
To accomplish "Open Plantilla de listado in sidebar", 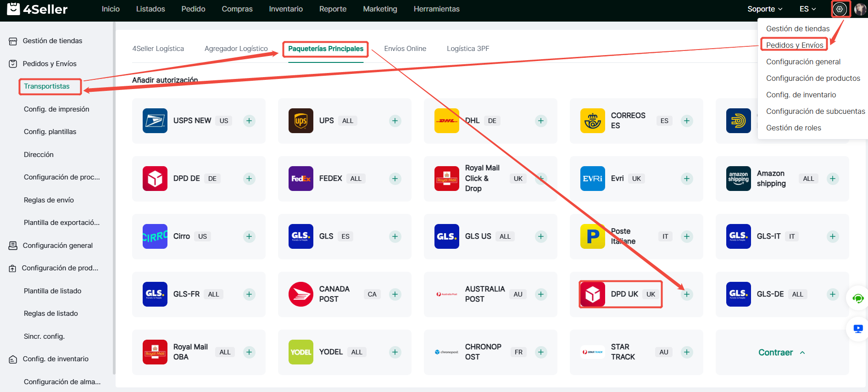I will 52,291.
